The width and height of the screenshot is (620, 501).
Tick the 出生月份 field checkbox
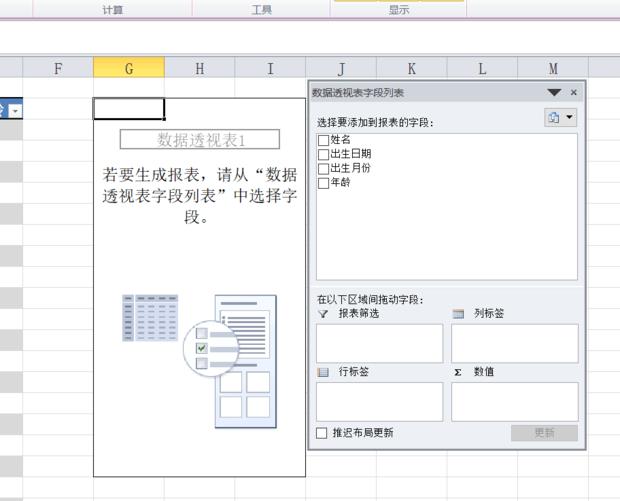[x=323, y=169]
